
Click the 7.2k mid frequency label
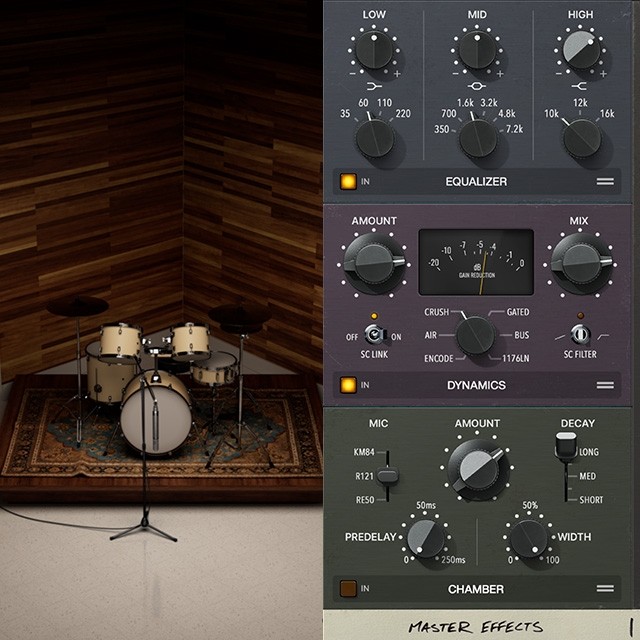tap(514, 129)
